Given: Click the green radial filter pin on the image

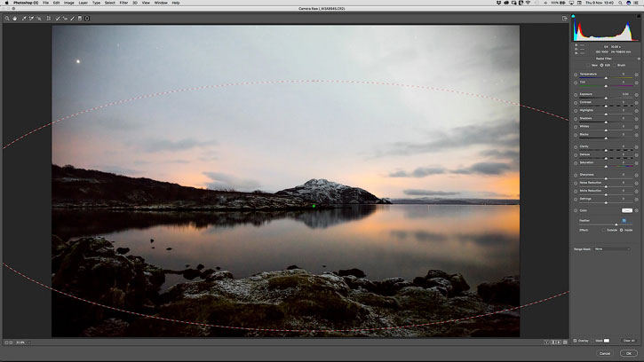Looking at the screenshot, I should click(x=314, y=206).
